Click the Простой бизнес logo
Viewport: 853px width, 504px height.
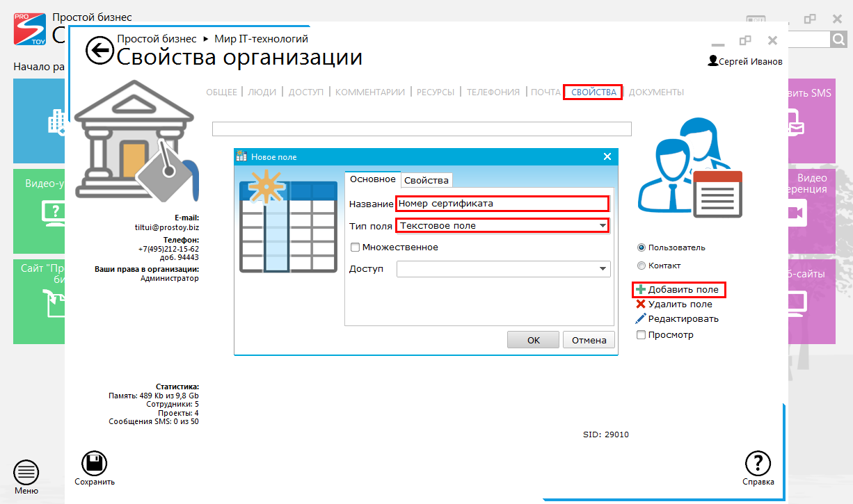point(31,29)
